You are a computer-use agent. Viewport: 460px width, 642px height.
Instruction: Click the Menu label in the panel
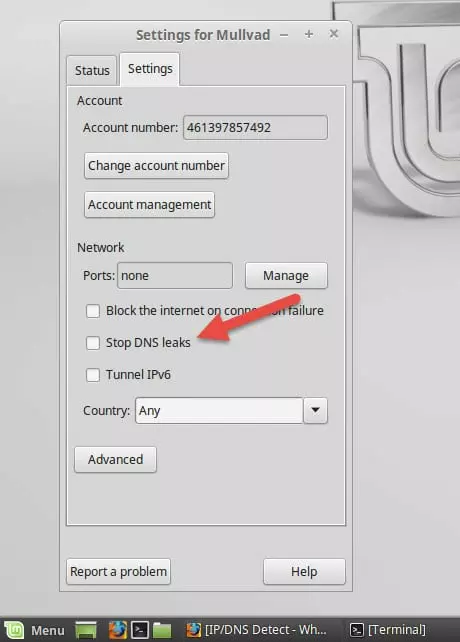click(x=48, y=630)
